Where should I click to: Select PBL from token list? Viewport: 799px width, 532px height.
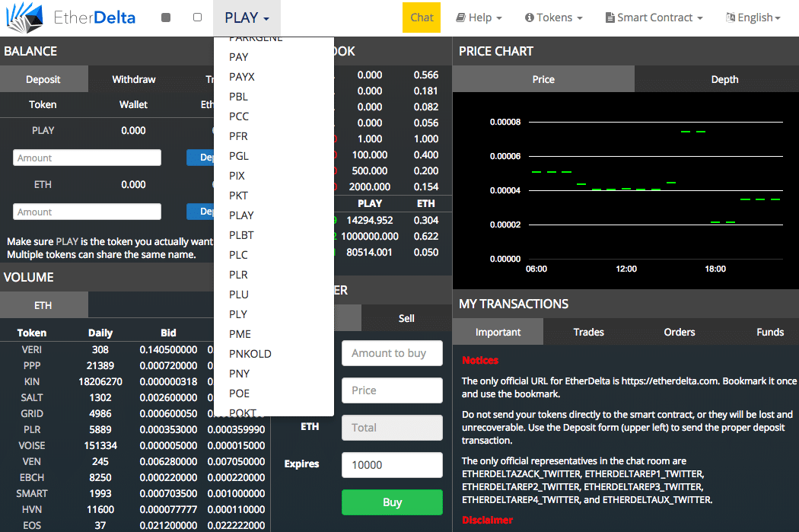point(274,97)
